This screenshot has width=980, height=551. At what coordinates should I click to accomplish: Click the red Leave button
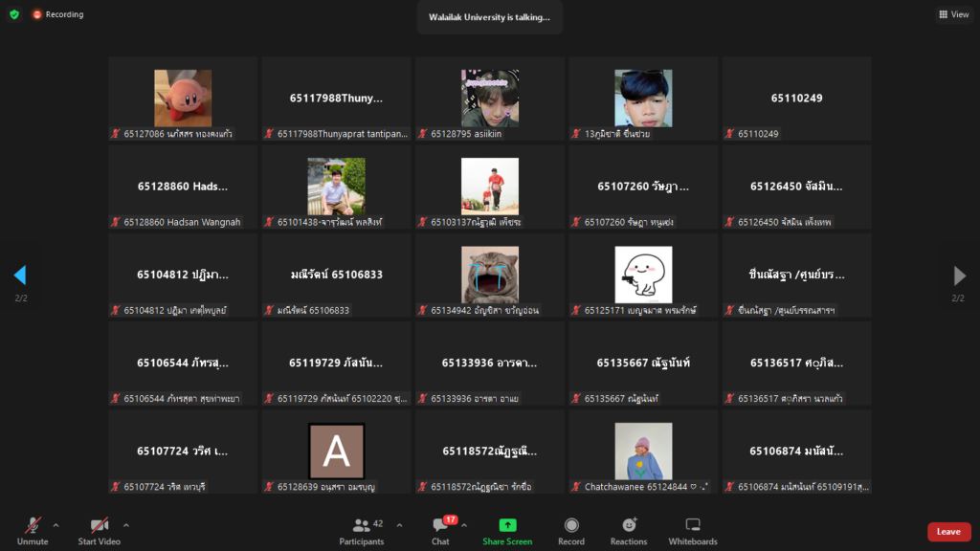click(x=948, y=532)
